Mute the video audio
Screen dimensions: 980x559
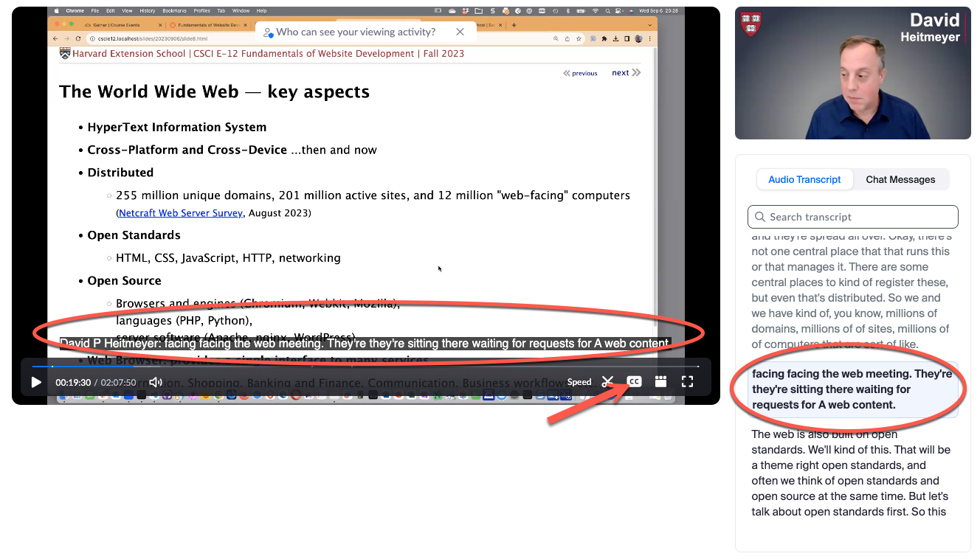click(x=155, y=382)
